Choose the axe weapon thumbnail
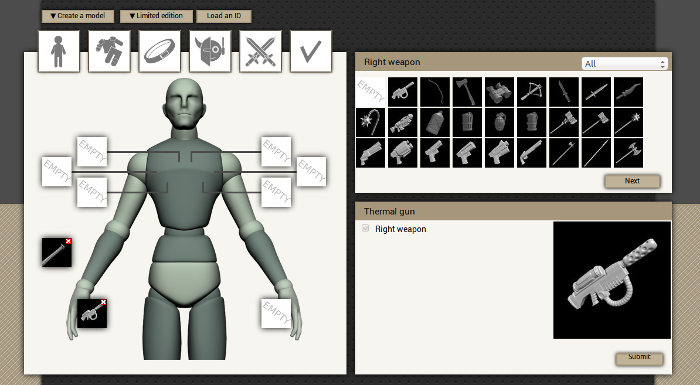Screen dimensions: 700x385 pyautogui.click(x=467, y=92)
